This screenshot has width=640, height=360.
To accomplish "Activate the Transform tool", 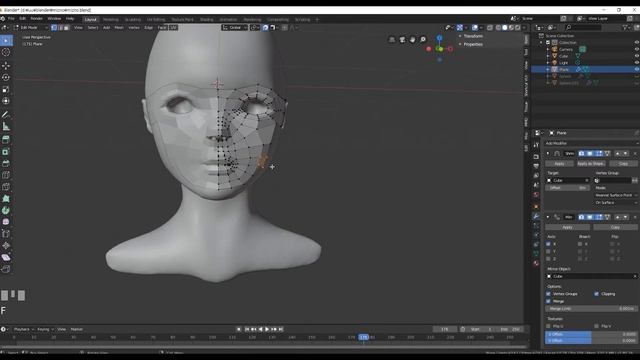I will pos(6,101).
